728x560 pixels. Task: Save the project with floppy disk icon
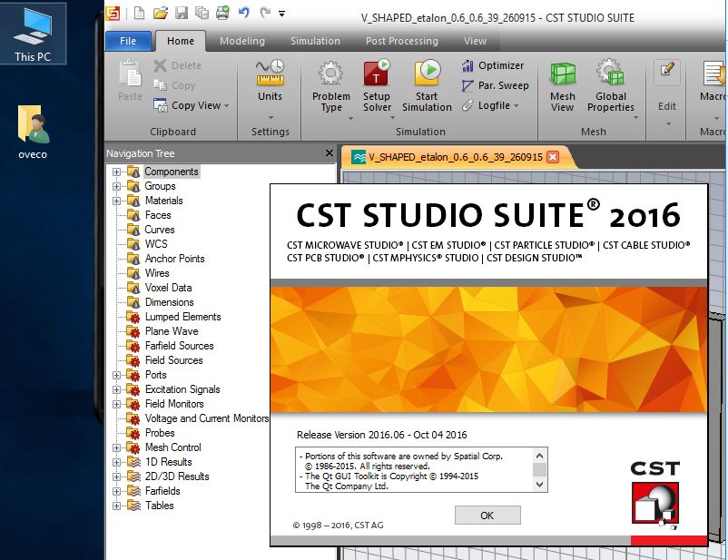coord(182,13)
